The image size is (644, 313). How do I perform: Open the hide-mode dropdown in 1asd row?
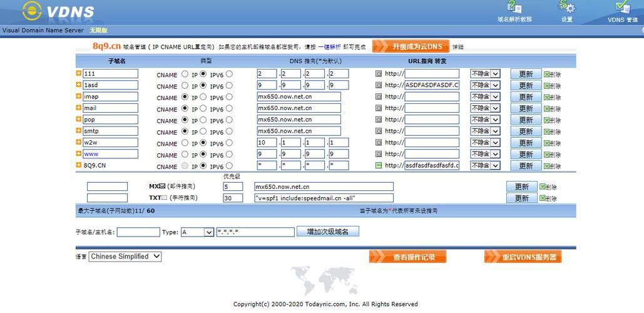point(485,85)
